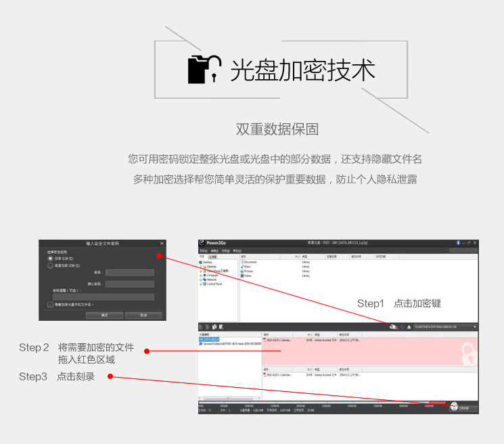The height and width of the screenshot is (444, 504).
Task: Select the Desktop node in folder tree
Action: 208,262
